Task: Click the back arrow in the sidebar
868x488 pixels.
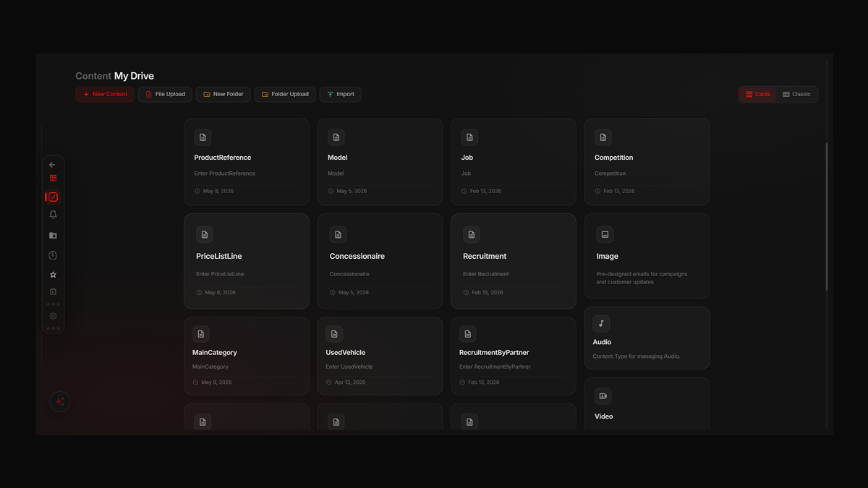Action: click(52, 165)
